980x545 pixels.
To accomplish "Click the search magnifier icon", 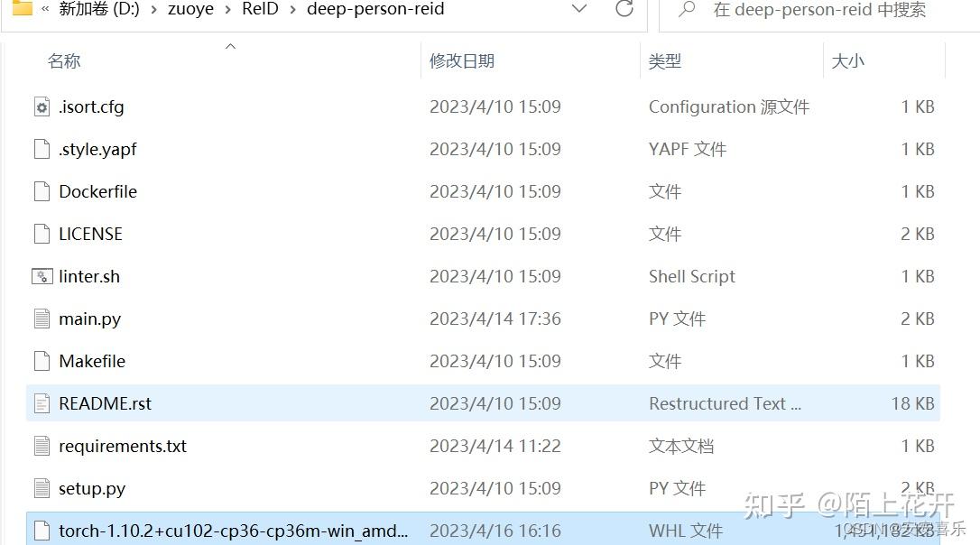I will click(x=687, y=10).
